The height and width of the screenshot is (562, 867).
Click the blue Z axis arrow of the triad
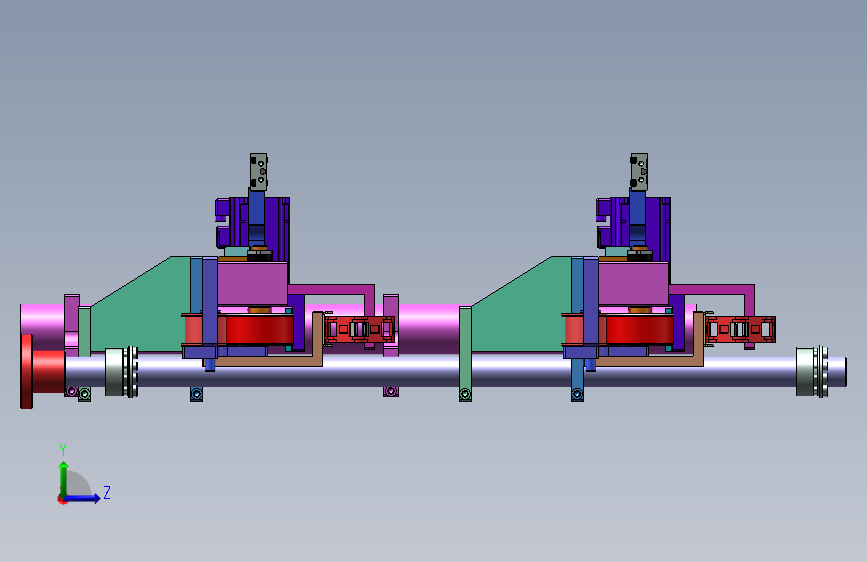click(x=84, y=498)
